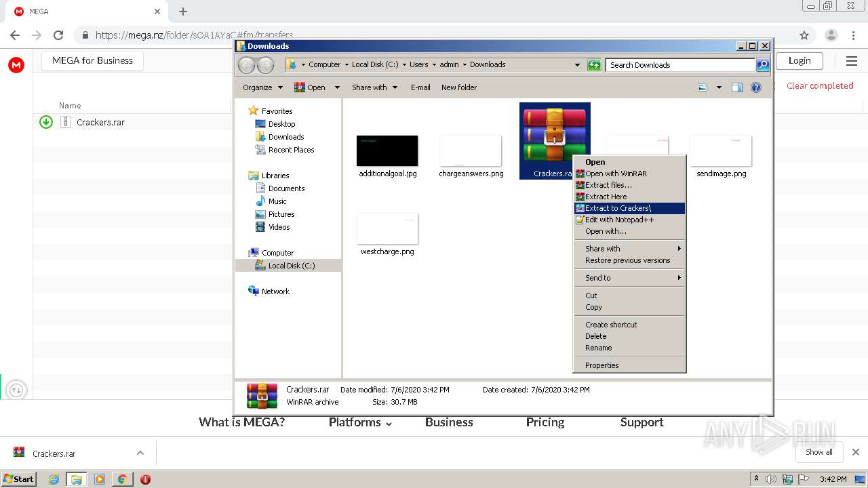The width and height of the screenshot is (868, 488).
Task: Open Pricing link on MEGA page
Action: click(x=545, y=422)
